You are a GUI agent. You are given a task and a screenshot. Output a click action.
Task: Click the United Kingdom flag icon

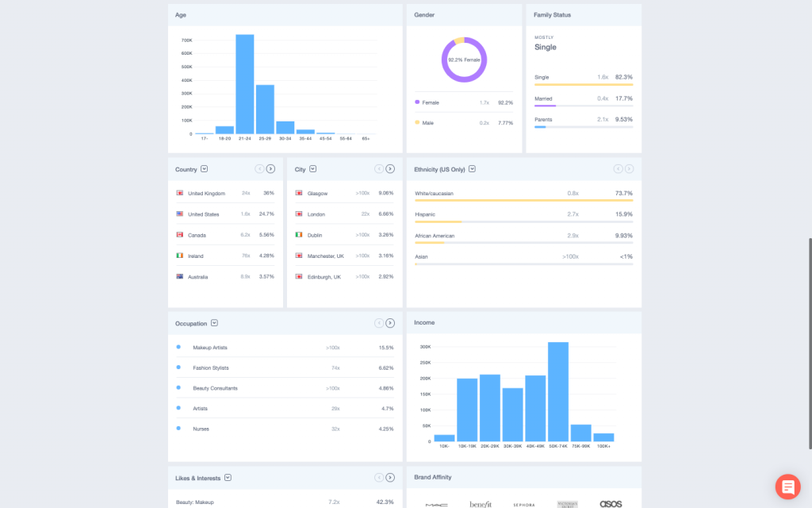click(180, 193)
